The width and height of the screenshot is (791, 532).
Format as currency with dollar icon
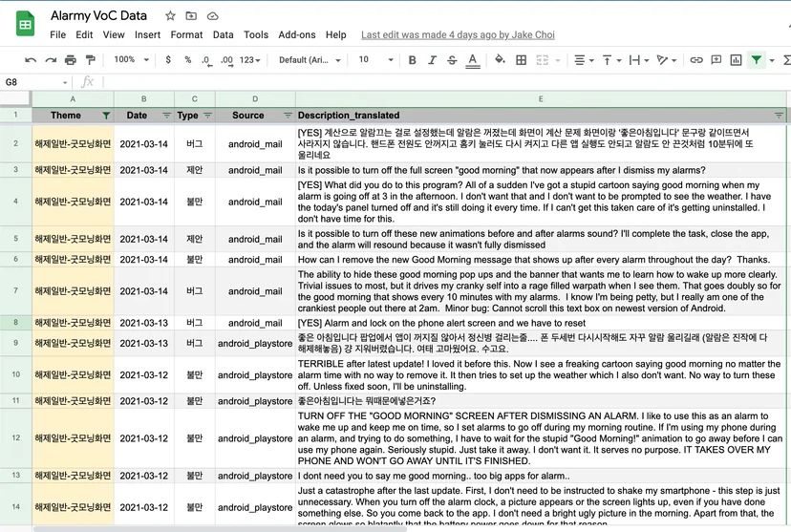(168, 59)
